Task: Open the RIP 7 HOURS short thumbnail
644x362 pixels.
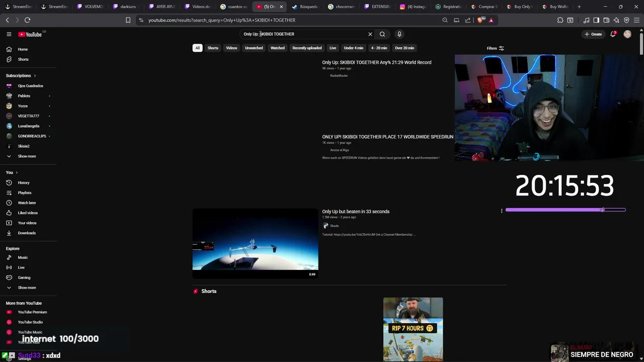Action: (x=413, y=329)
